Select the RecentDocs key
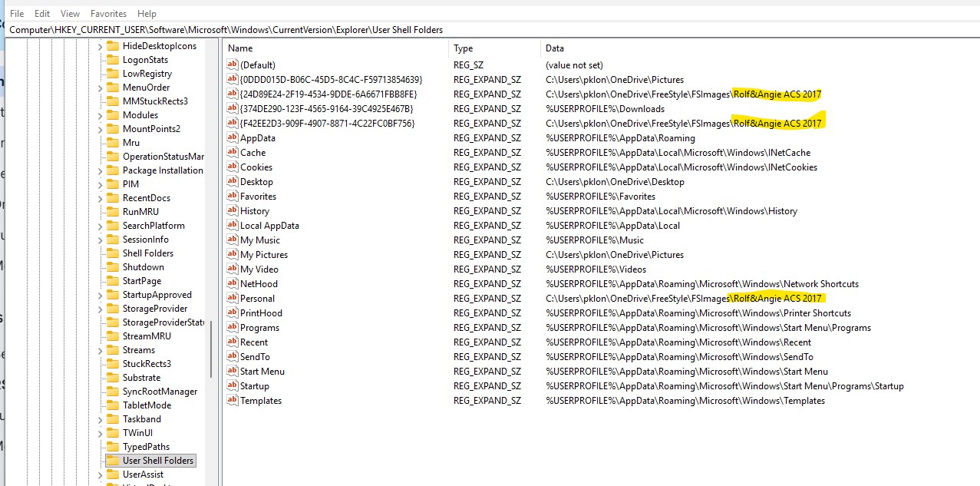This screenshot has width=980, height=486. [147, 198]
